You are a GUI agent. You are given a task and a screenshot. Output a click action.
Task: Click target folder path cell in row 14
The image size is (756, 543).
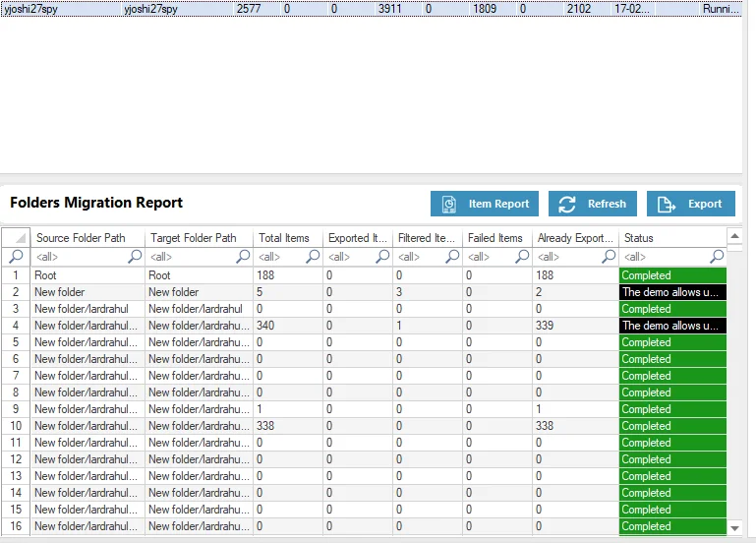[x=200, y=493]
